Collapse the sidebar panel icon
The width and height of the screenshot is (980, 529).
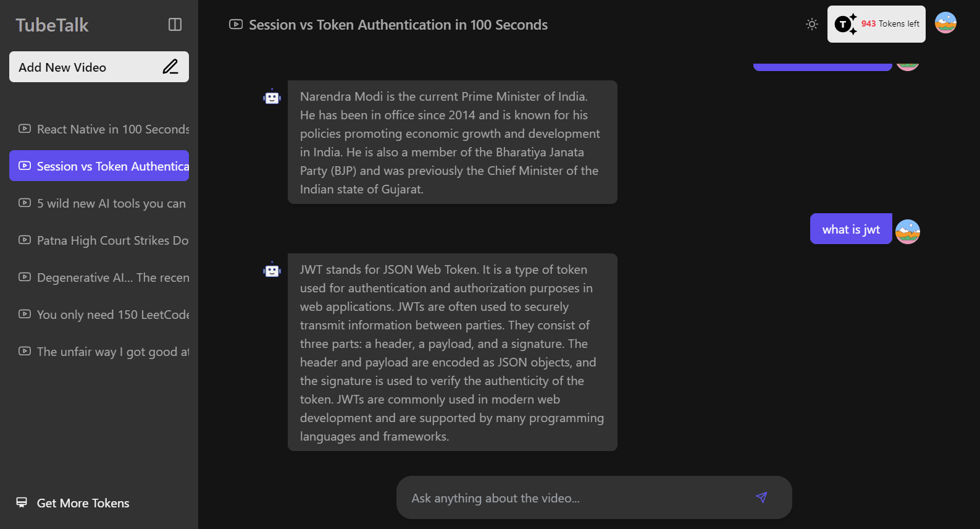(x=175, y=25)
